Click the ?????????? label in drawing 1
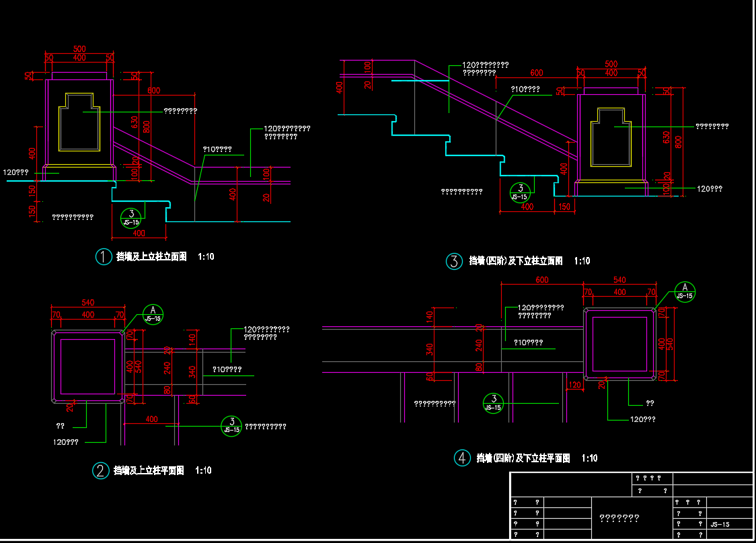This screenshot has width=756, height=543. click(x=73, y=217)
